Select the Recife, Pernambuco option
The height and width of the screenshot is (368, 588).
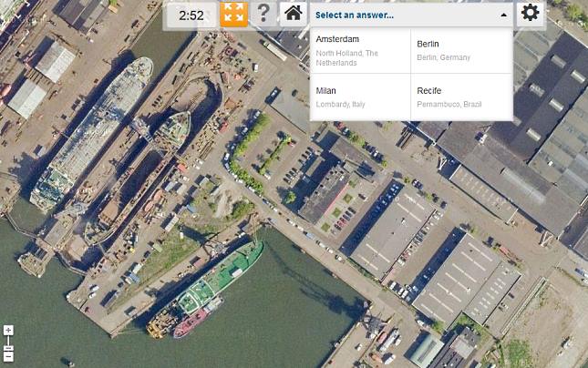(x=461, y=97)
